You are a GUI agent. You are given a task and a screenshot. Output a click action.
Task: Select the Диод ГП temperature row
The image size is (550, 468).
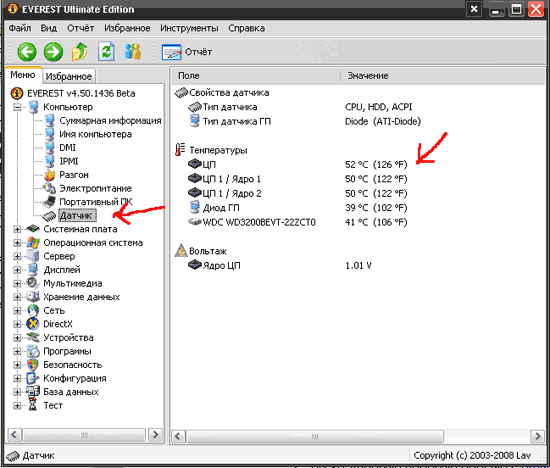point(214,208)
